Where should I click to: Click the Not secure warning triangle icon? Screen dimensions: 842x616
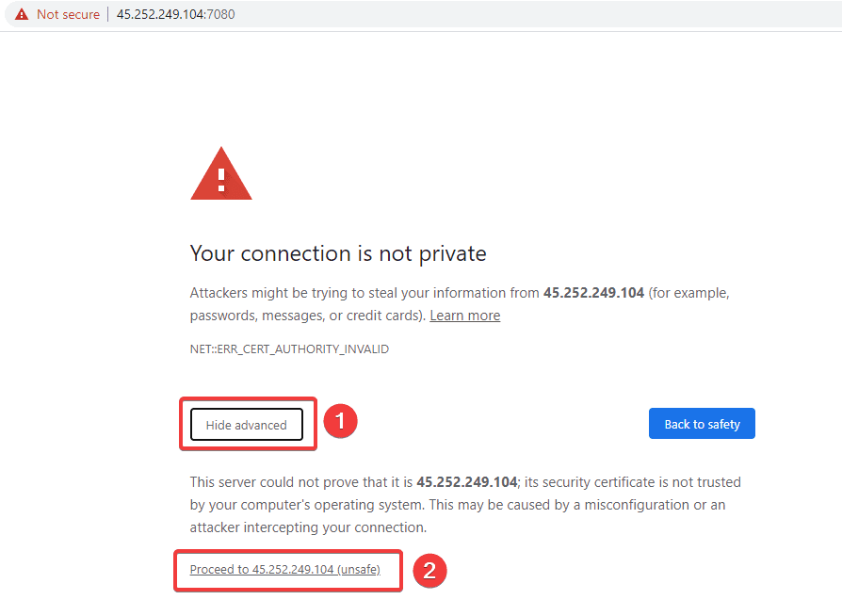tap(22, 14)
